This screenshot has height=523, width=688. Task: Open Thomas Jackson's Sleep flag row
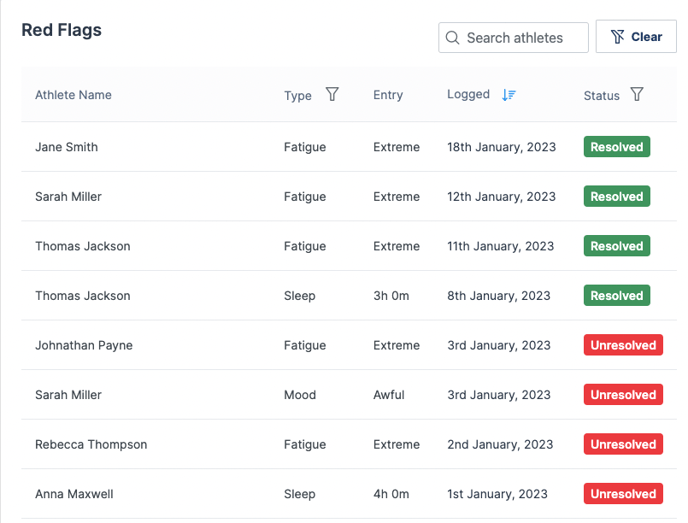click(x=349, y=296)
